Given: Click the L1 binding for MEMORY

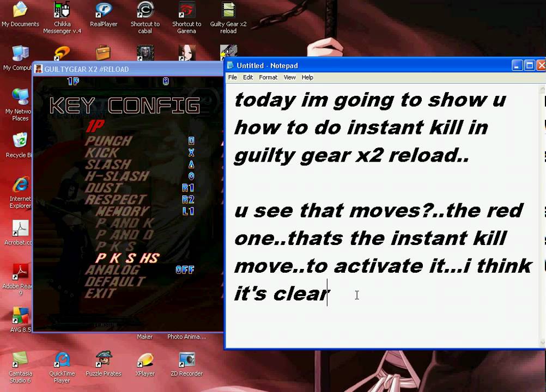Looking at the screenshot, I should [x=188, y=211].
